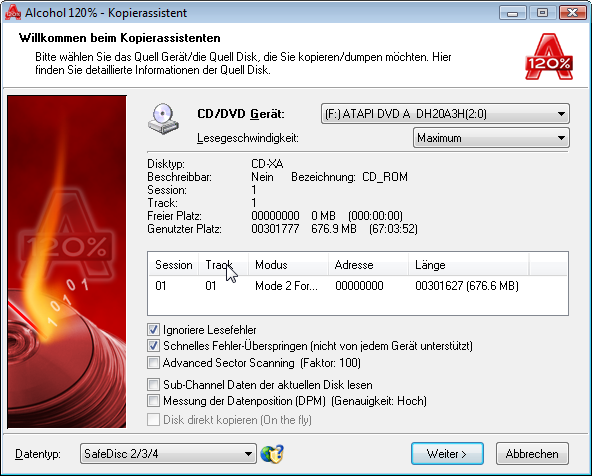Click the 00301627 (676.6 MB) length cell
Viewport: 592px width, 476px height.
pyautogui.click(x=467, y=286)
